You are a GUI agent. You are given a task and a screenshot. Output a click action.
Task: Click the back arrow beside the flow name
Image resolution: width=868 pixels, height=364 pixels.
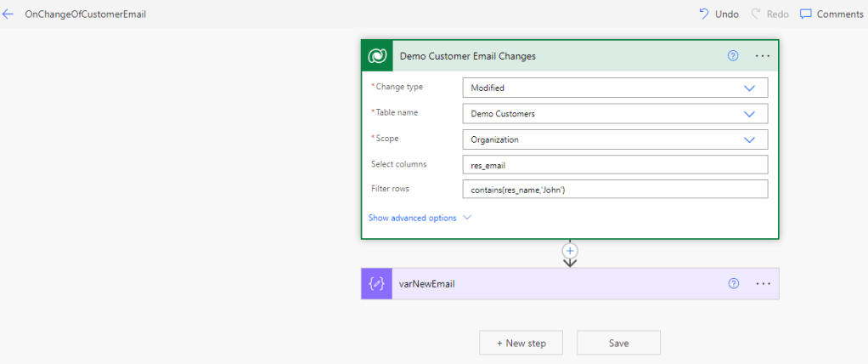pyautogui.click(x=8, y=14)
